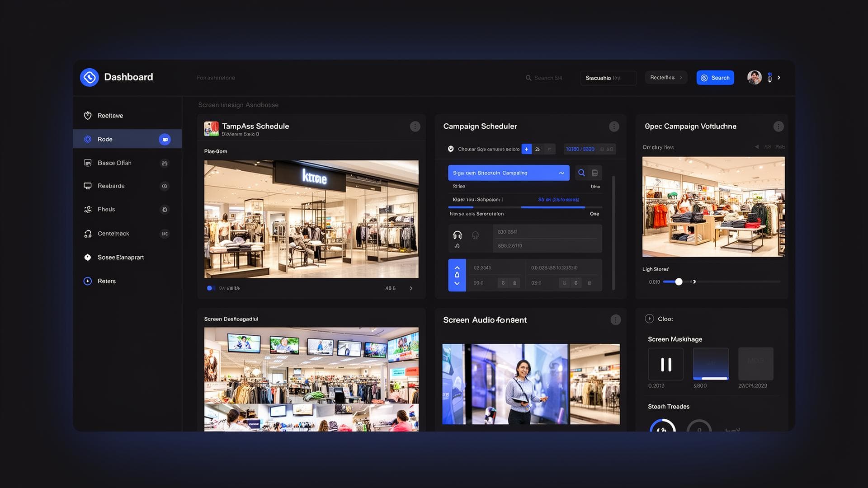
Task: Click the user profile avatar in the top bar
Action: pyautogui.click(x=754, y=77)
